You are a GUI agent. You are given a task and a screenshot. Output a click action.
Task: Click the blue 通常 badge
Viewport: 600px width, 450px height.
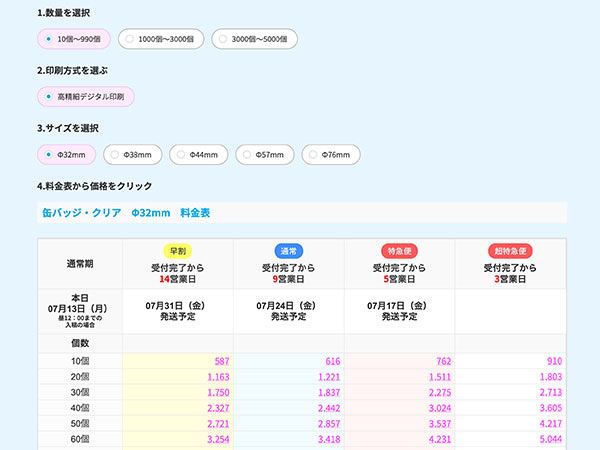click(x=289, y=251)
